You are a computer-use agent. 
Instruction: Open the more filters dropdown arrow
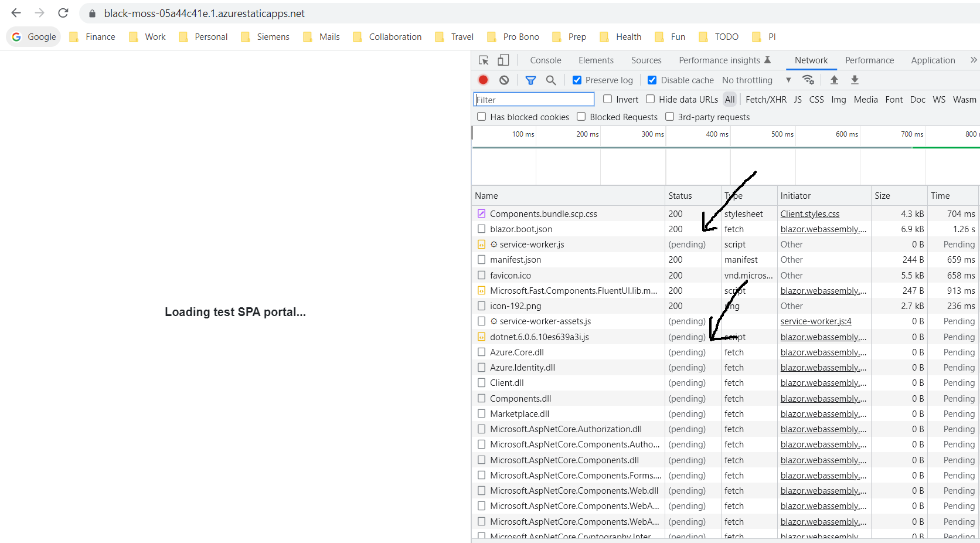tap(788, 80)
